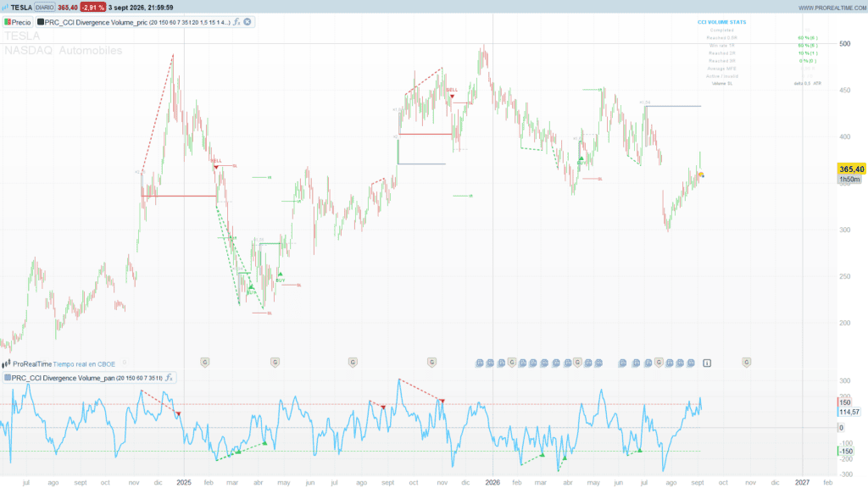Open the earnings G marker near August 2025

353,363
